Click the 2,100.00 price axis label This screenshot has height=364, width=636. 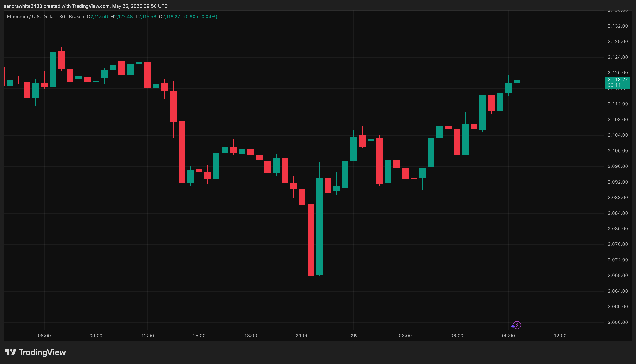618,151
